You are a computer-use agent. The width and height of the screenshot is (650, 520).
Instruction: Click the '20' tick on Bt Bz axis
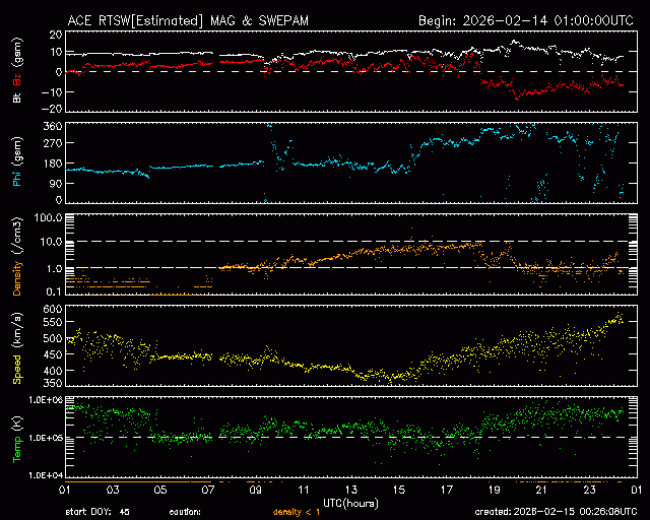pos(55,34)
